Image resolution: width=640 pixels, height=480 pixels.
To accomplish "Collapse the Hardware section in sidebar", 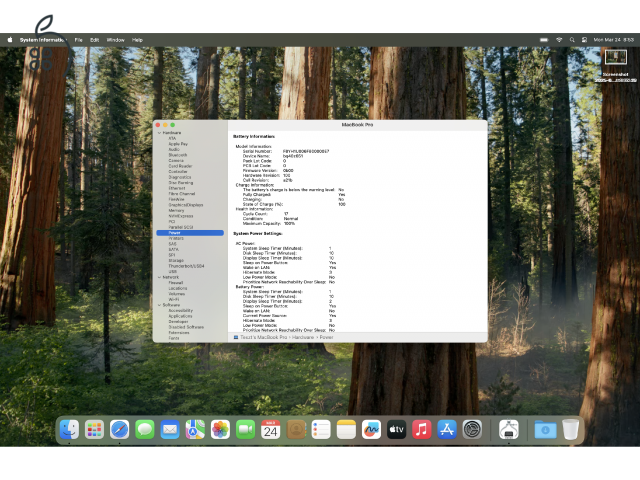I will pos(159,133).
